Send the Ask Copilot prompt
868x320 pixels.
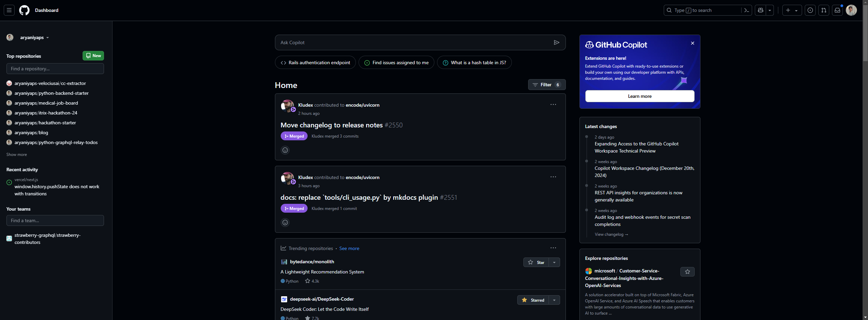[x=556, y=42]
